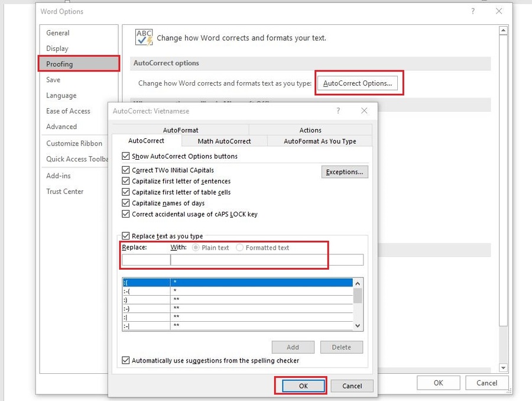Select the :) entry in replacement list
532x401 pixels.
pyautogui.click(x=238, y=300)
